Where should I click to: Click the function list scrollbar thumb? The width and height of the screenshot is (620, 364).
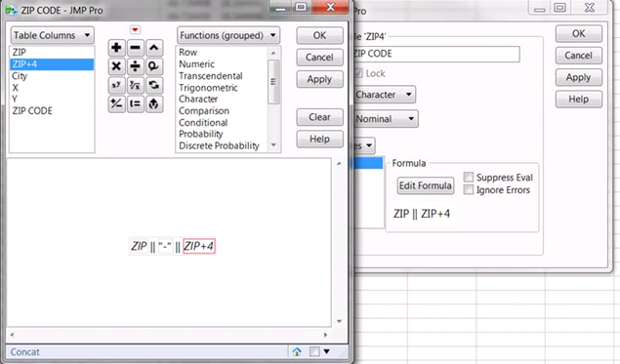pos(273,82)
